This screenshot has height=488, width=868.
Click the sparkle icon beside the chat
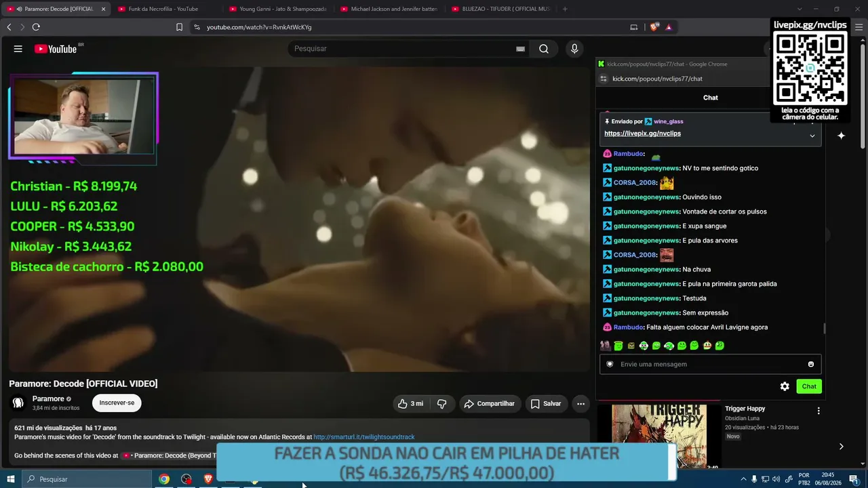click(841, 136)
